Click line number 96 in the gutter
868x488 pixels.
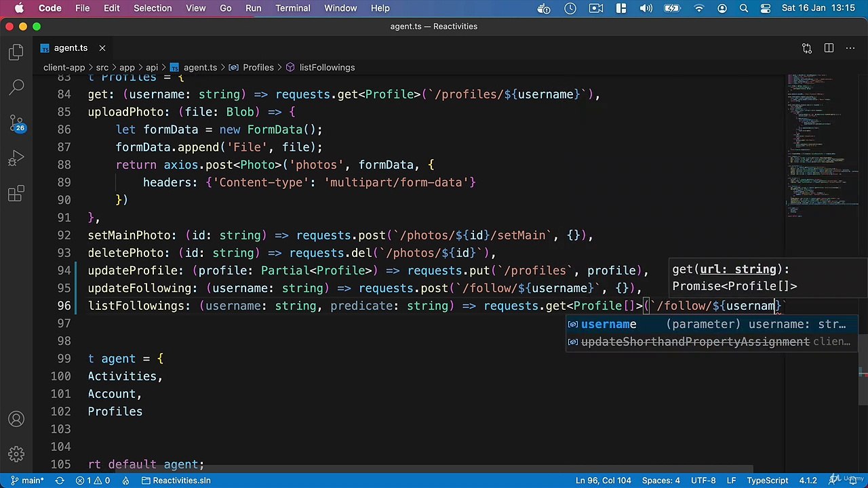click(64, 306)
